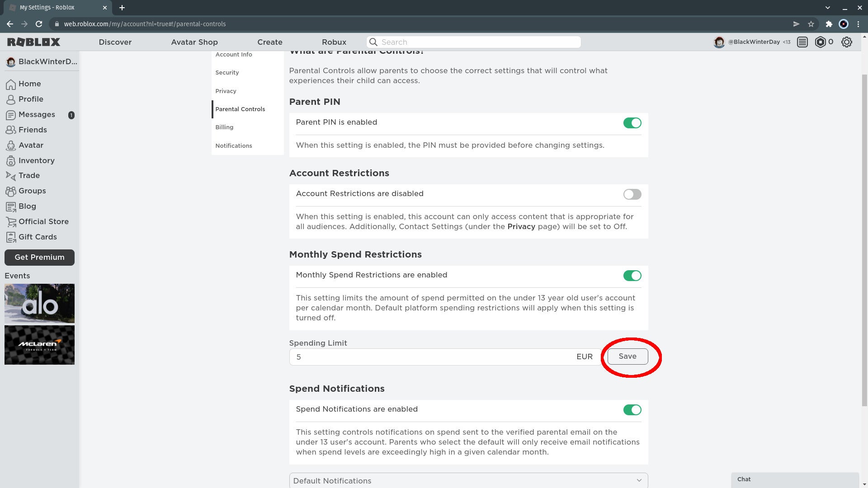The height and width of the screenshot is (488, 868).
Task: Click the browser address bar URL
Action: [145, 24]
